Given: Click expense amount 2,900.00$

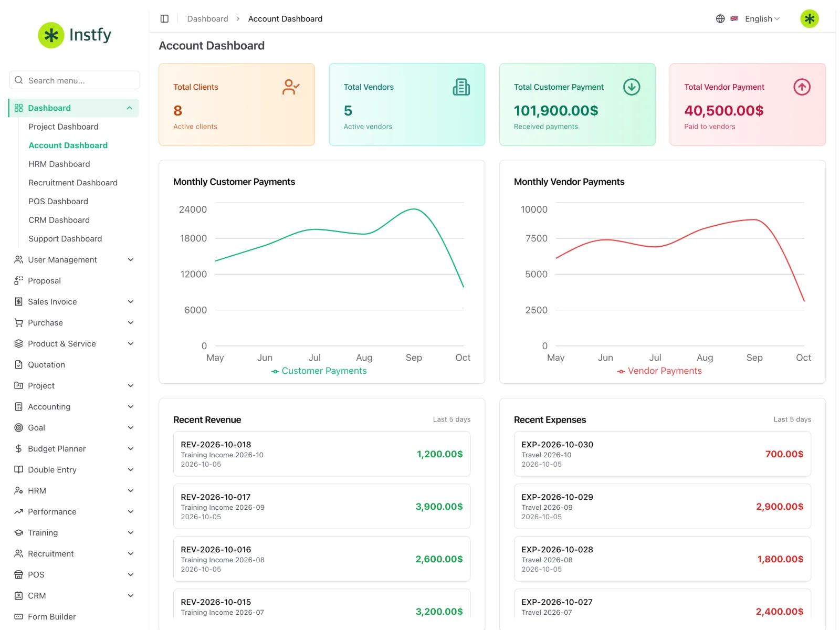Looking at the screenshot, I should pos(780,507).
